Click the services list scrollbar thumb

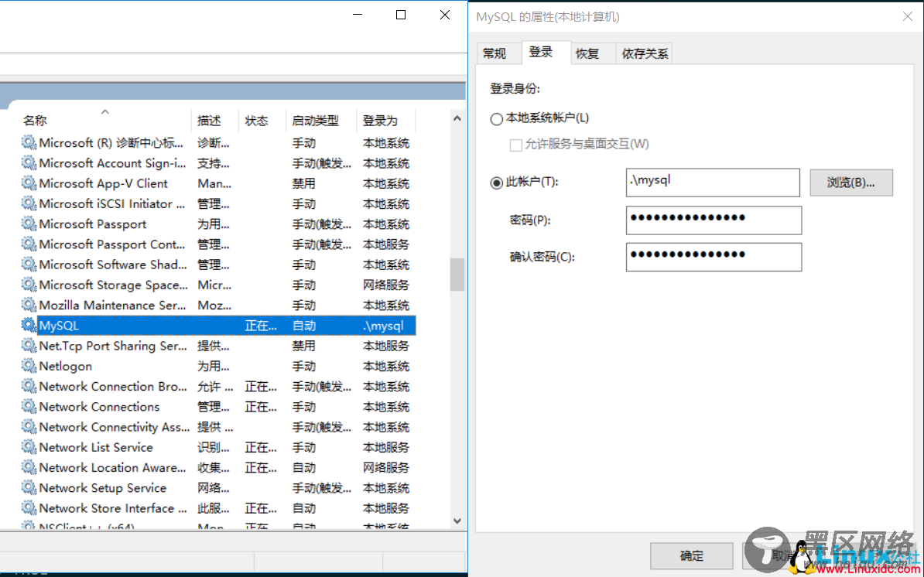pos(457,275)
